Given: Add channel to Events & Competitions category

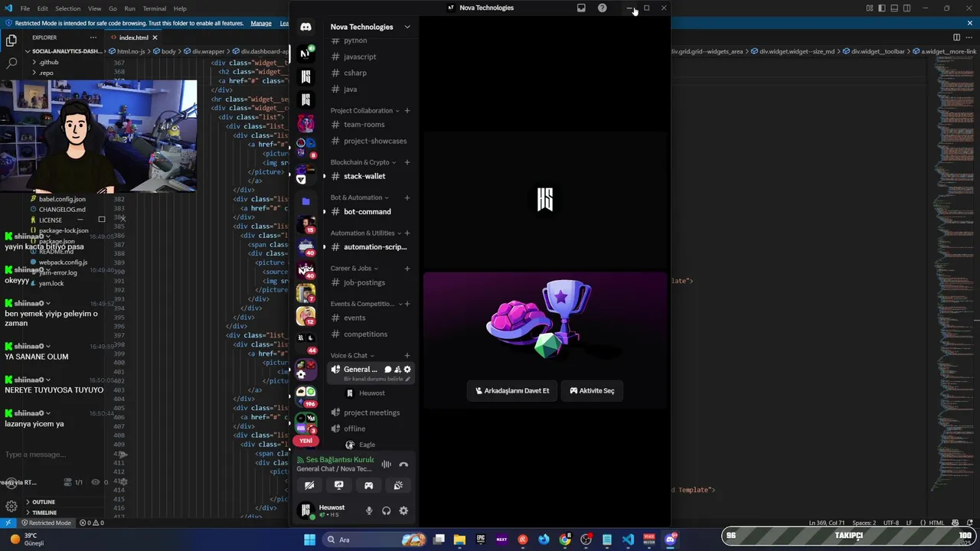Looking at the screenshot, I should (407, 304).
